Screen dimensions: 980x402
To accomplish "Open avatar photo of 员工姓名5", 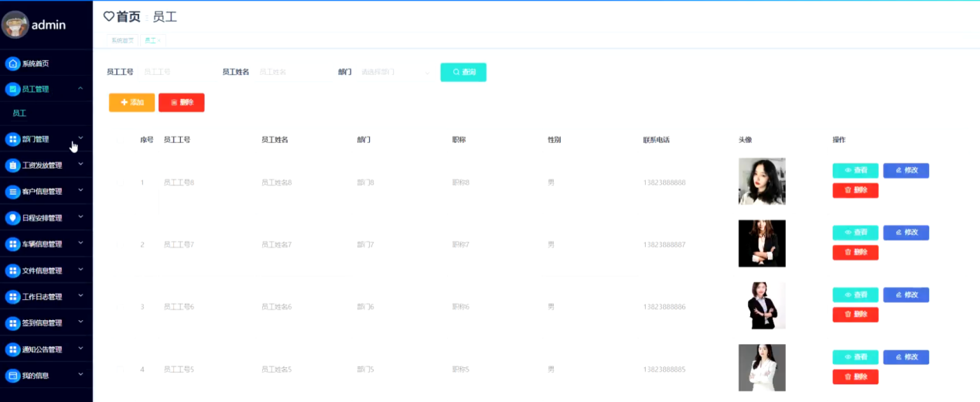I will (762, 368).
